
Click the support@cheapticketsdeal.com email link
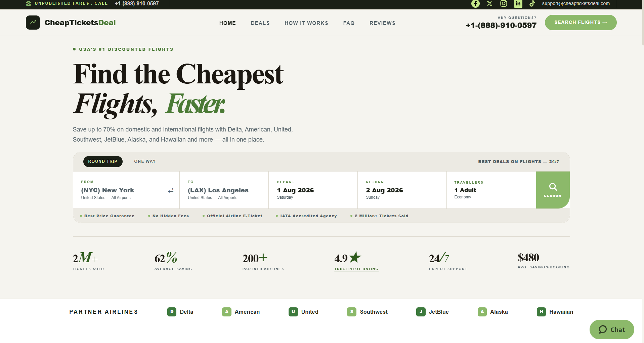pyautogui.click(x=576, y=3)
